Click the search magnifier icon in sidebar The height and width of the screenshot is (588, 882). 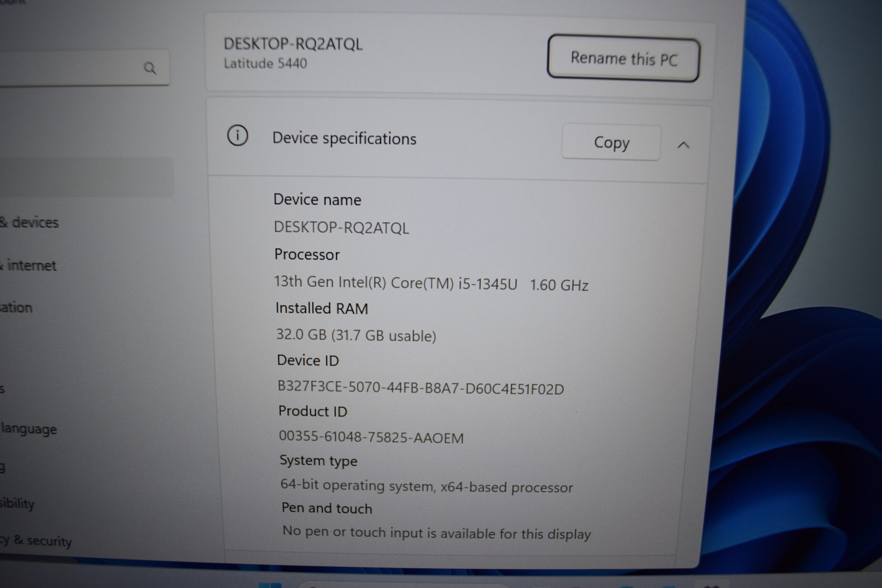pyautogui.click(x=150, y=68)
